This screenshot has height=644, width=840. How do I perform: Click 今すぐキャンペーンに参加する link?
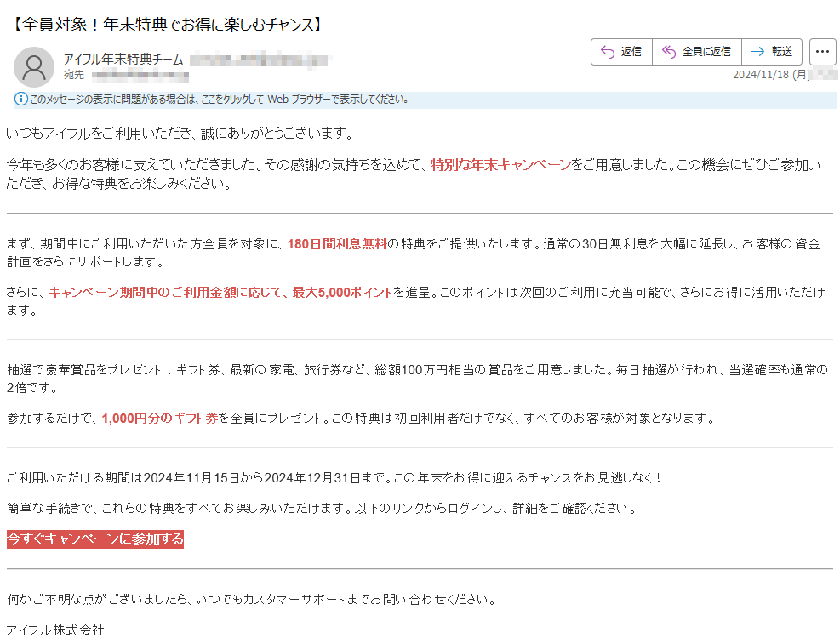coord(95,539)
